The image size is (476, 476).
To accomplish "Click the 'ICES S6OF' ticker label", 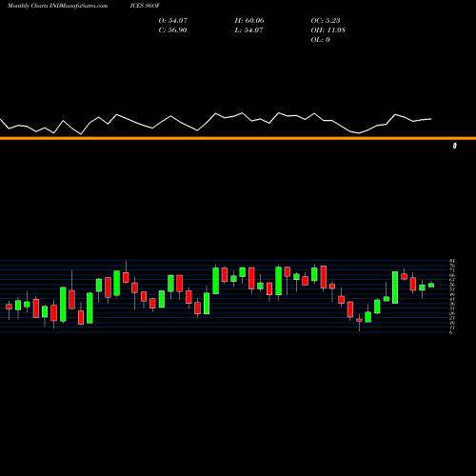I will pos(145,6).
